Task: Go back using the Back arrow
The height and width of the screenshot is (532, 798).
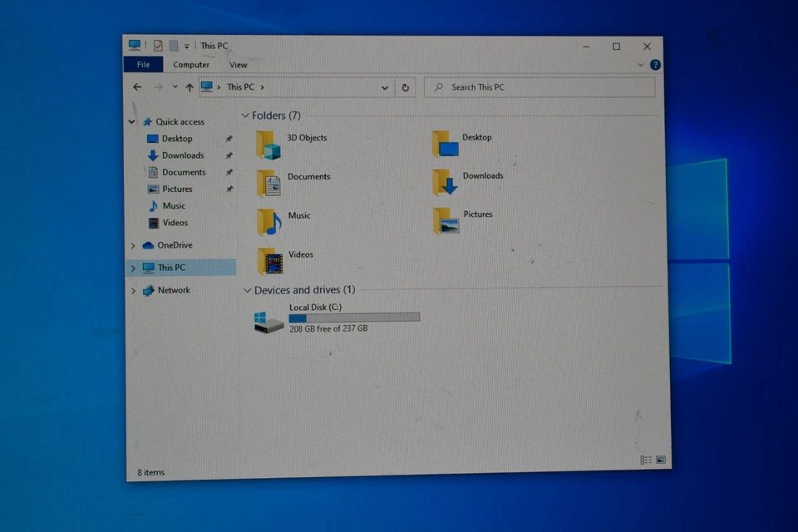Action: (x=137, y=87)
